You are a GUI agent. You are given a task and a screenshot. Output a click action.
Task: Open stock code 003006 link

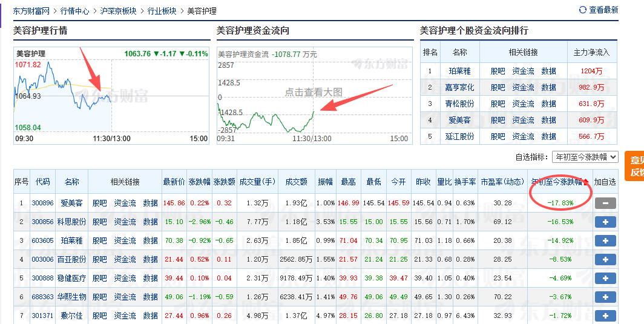[x=43, y=259]
